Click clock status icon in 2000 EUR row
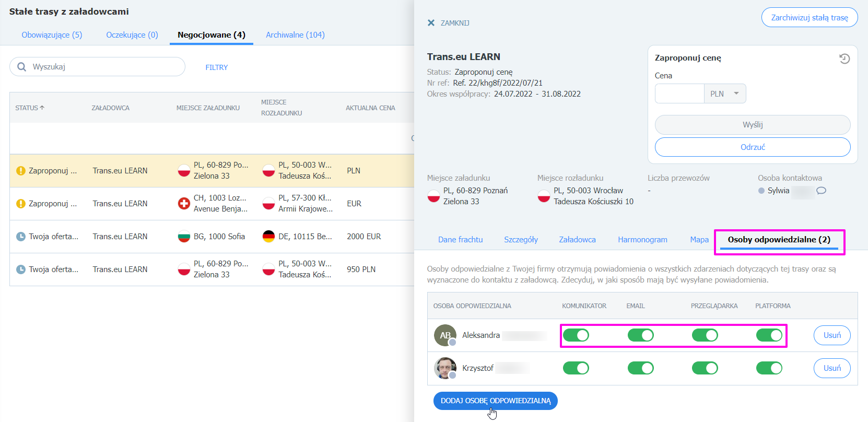868x422 pixels. (x=21, y=237)
